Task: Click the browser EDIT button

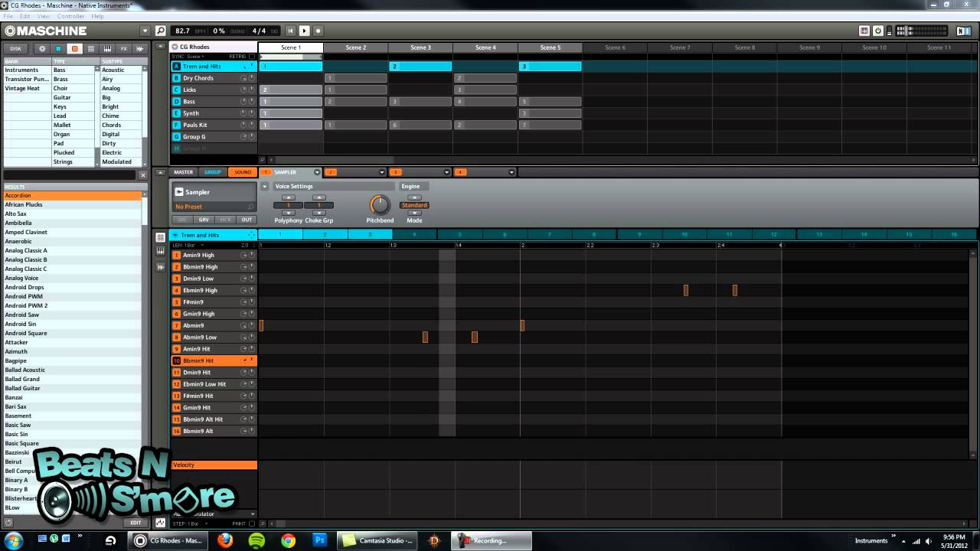Action: pos(136,523)
